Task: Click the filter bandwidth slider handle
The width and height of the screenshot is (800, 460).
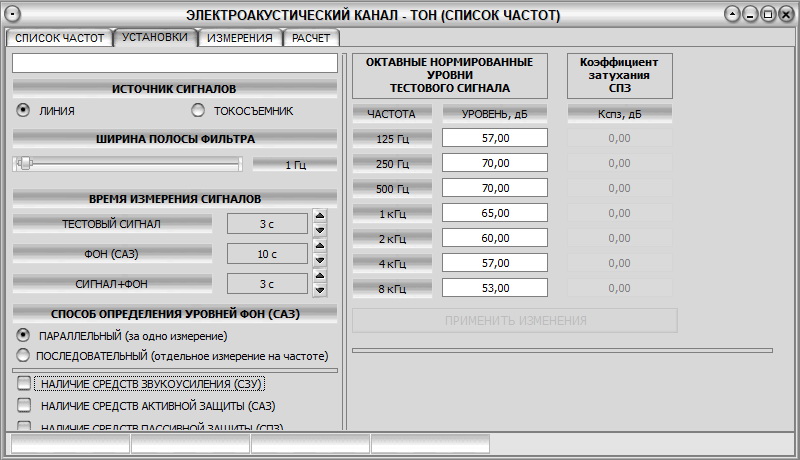Action: [x=26, y=164]
